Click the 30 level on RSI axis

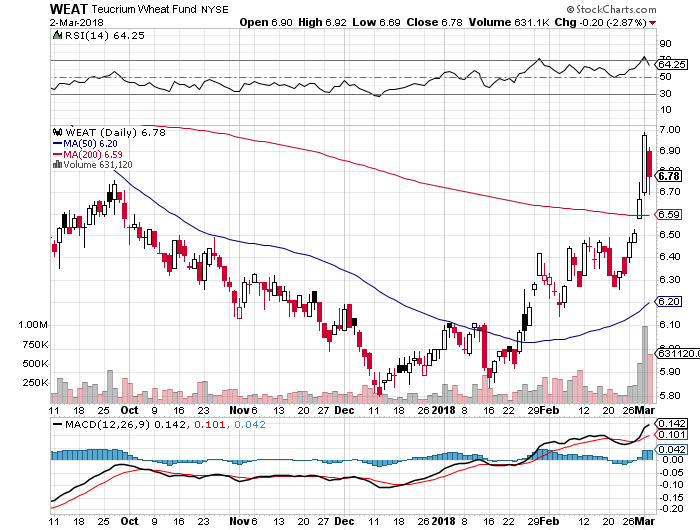[x=665, y=93]
